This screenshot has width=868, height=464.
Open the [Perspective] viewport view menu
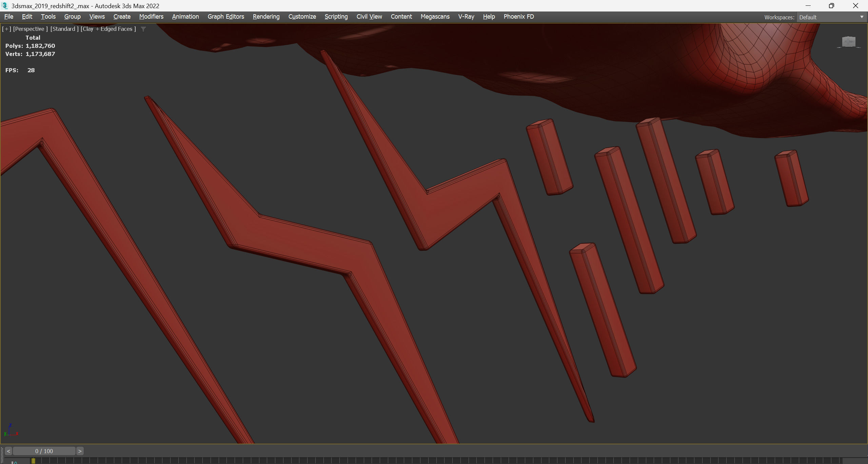click(x=31, y=29)
